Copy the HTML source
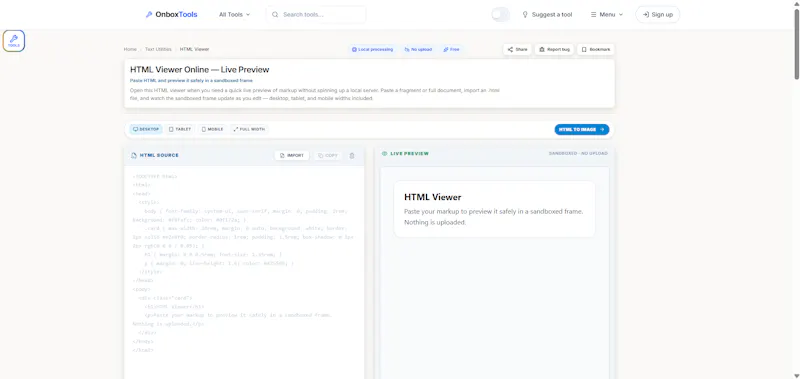This screenshot has width=800, height=379. click(328, 156)
